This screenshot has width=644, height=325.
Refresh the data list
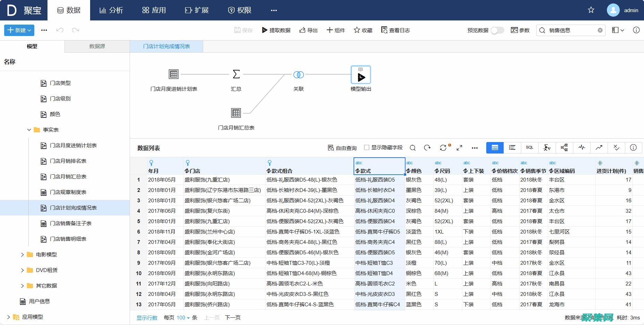(427, 148)
